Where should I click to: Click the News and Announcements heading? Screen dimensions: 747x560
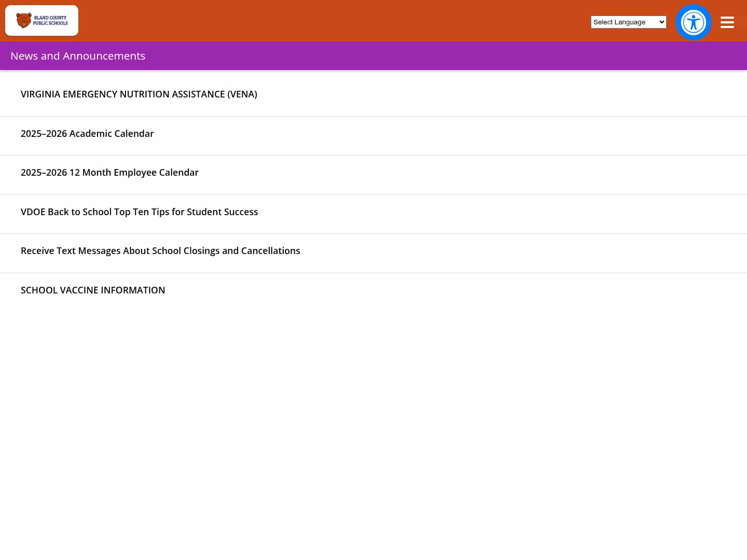[78, 56]
